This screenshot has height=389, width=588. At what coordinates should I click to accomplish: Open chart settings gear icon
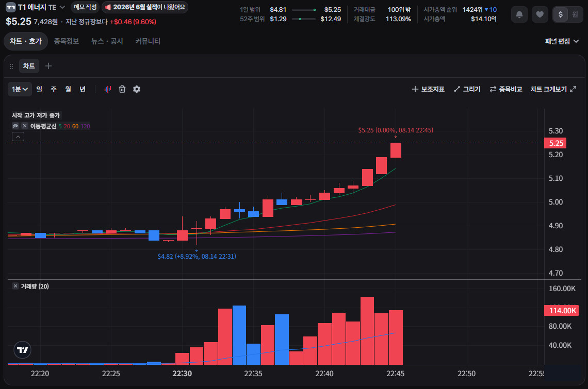pyautogui.click(x=137, y=89)
